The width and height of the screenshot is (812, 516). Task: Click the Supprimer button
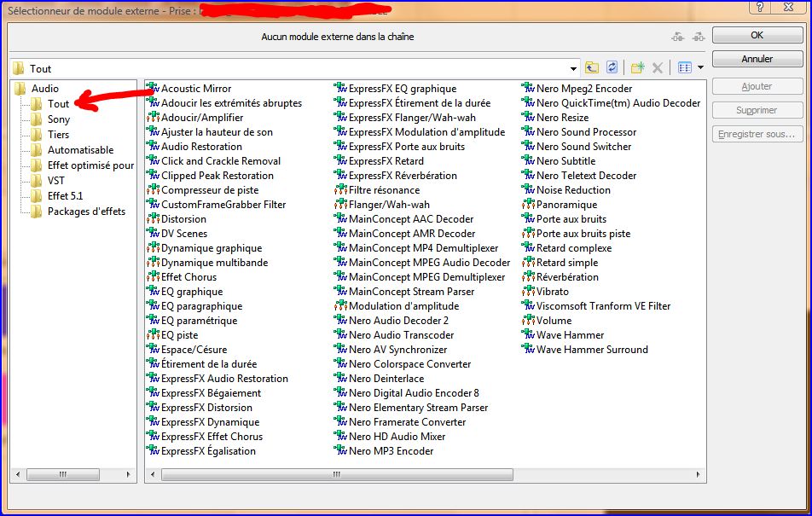(x=757, y=110)
